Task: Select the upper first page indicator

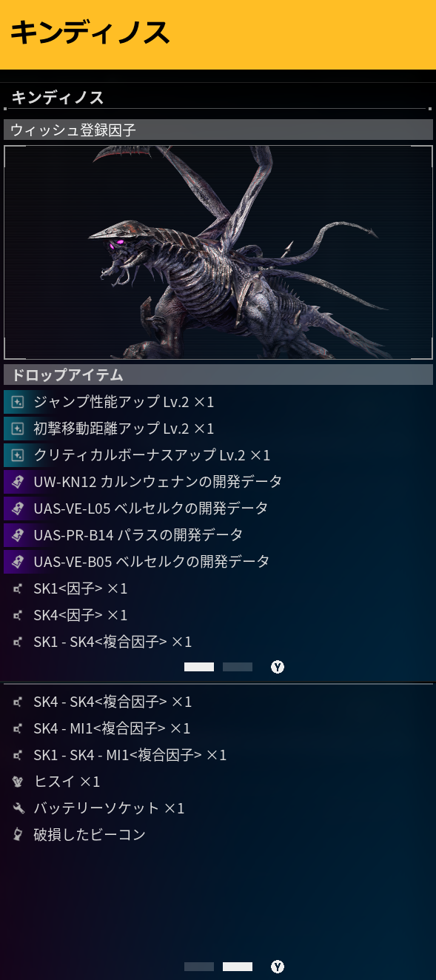Action: (x=199, y=667)
